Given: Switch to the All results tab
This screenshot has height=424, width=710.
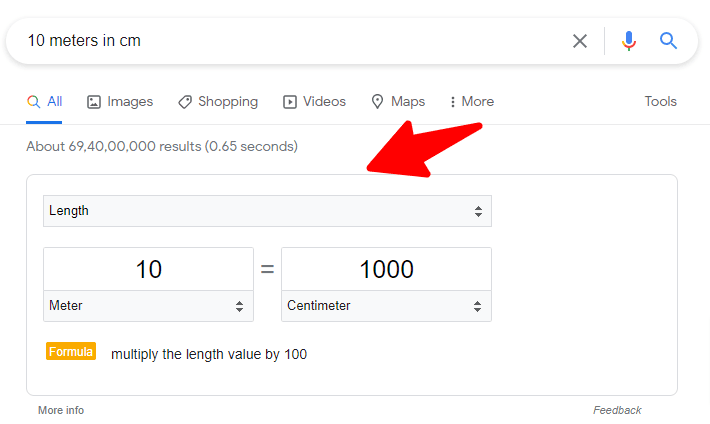Looking at the screenshot, I should [45, 102].
